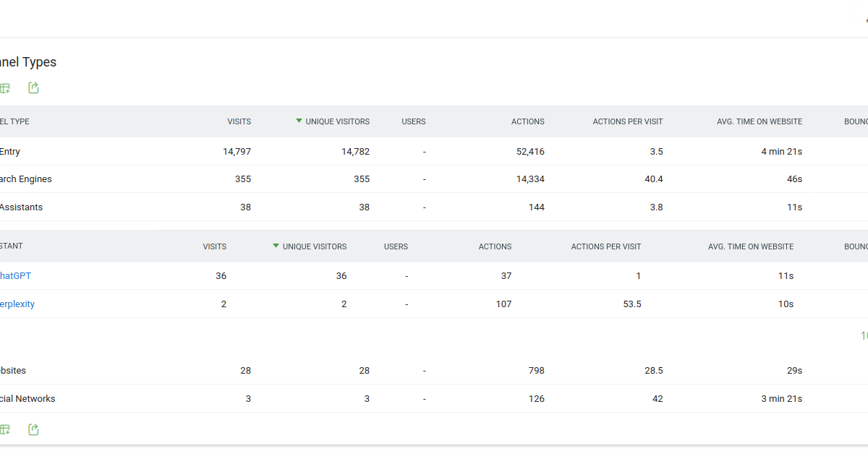Expand the Search Engines row

point(26,179)
